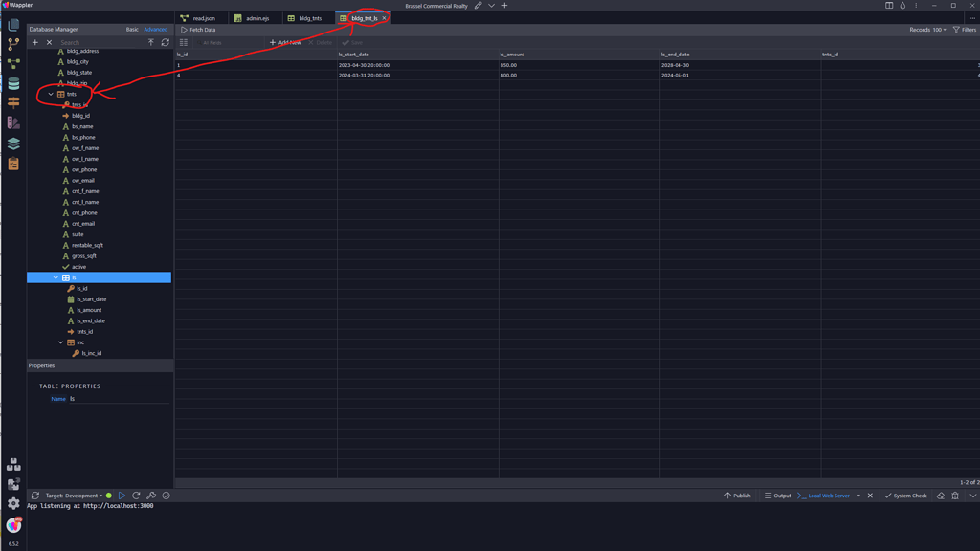
Task: Switch Database Manager to Advanced mode
Action: click(x=155, y=30)
